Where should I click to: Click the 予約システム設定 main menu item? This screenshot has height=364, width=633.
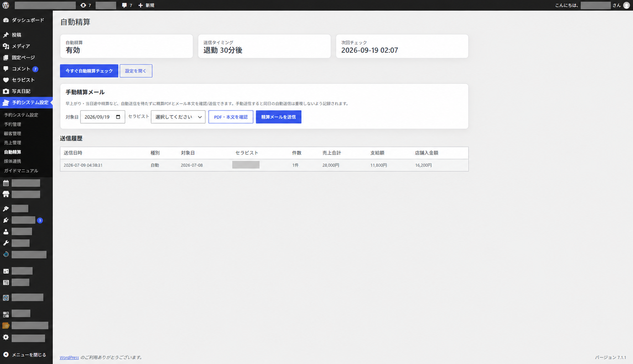(26, 103)
